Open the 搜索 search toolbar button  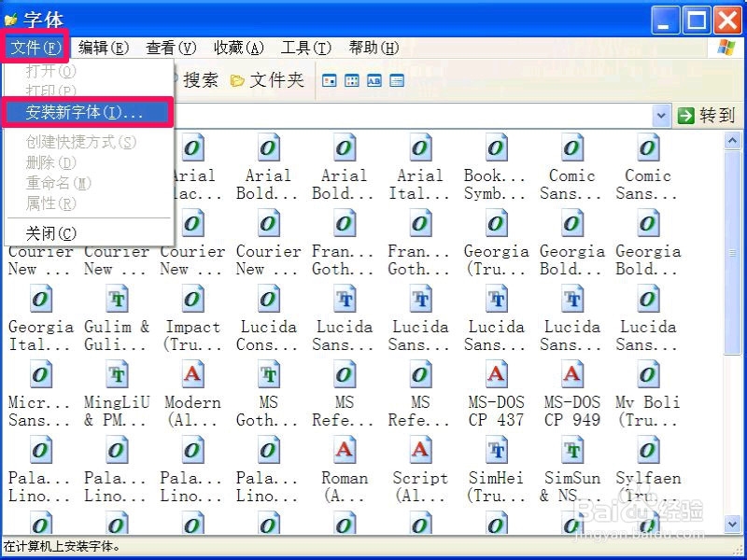tap(196, 79)
